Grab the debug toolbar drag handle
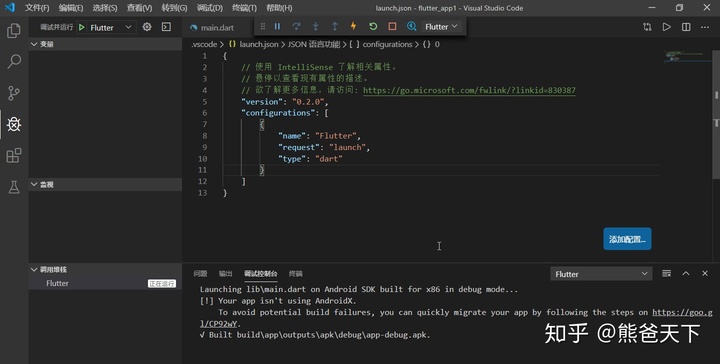The width and height of the screenshot is (720, 364). tap(263, 27)
